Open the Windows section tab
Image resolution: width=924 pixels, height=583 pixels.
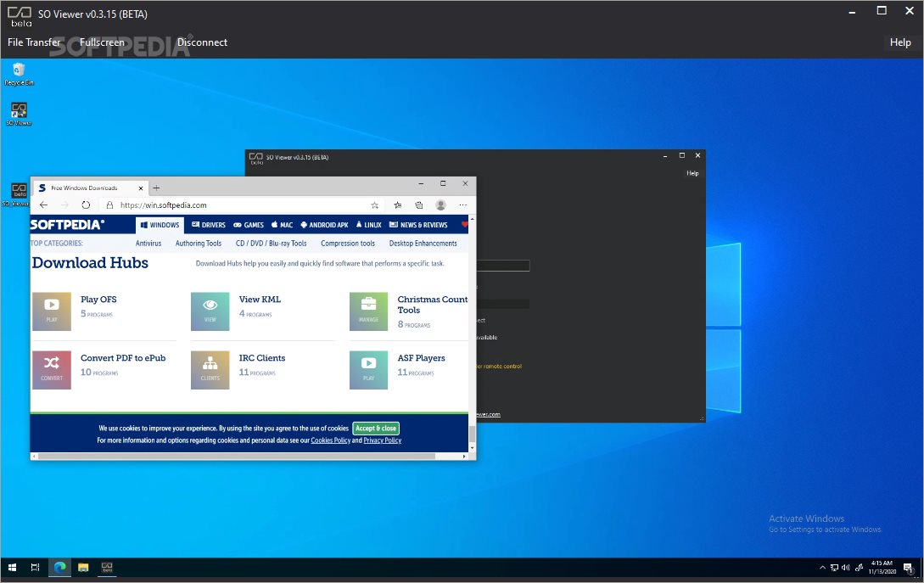pyautogui.click(x=160, y=225)
